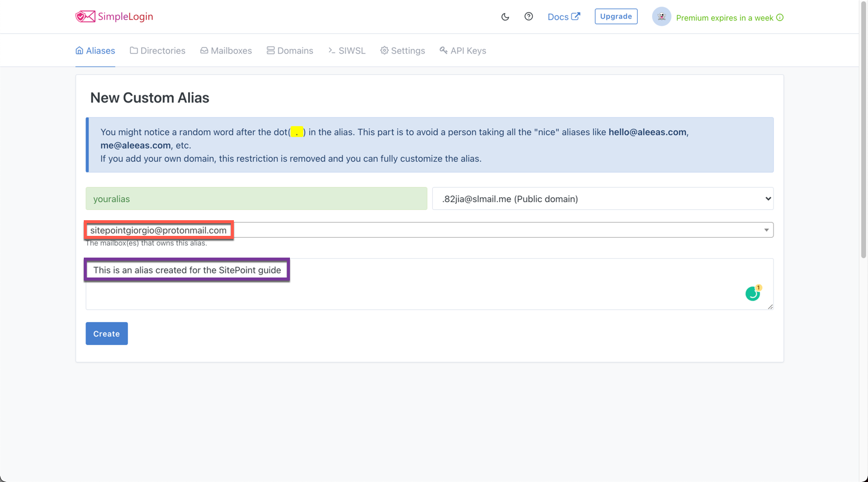This screenshot has height=482, width=868.
Task: Open the Mailboxes tab
Action: [x=226, y=51]
